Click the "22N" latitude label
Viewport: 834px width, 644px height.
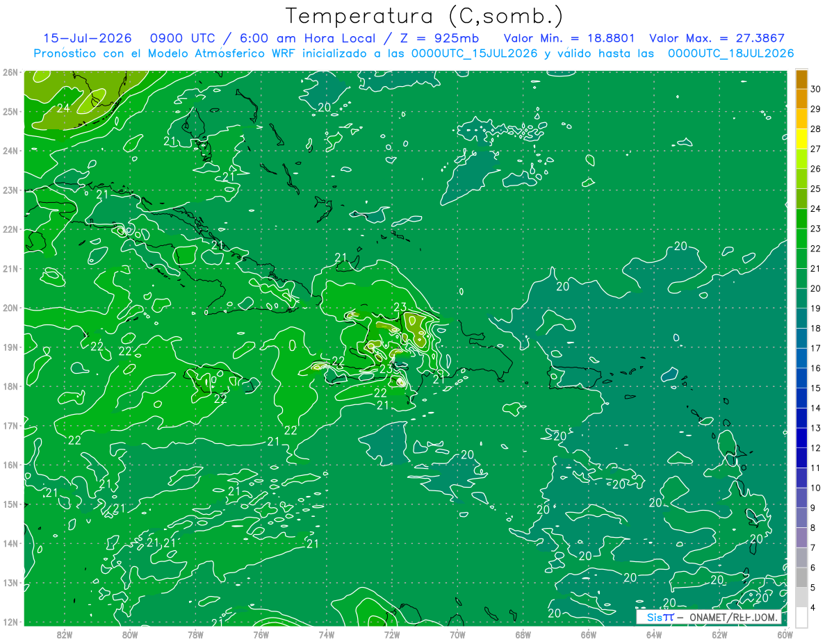coord(10,229)
